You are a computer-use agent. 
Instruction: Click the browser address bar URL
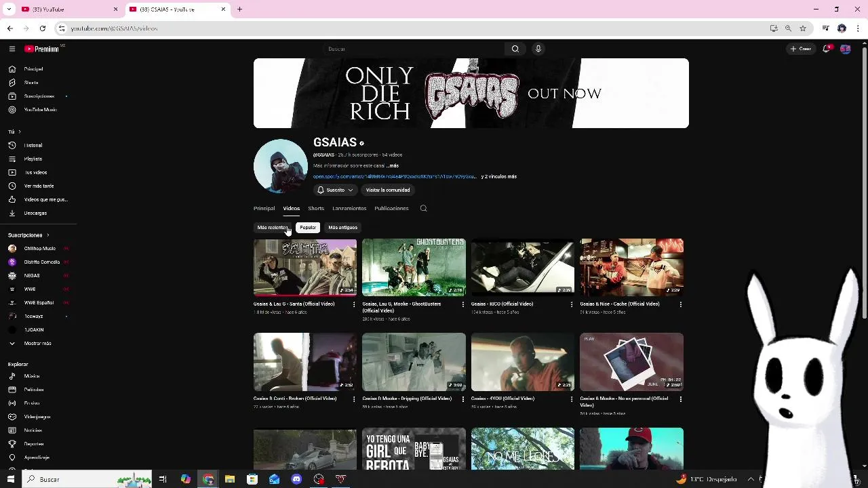[114, 28]
